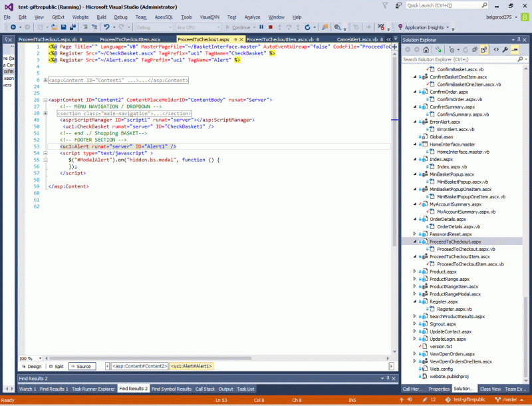Click Sync with Active Document in Solution Explorer
This screenshot has width=532, height=406.
438,49
